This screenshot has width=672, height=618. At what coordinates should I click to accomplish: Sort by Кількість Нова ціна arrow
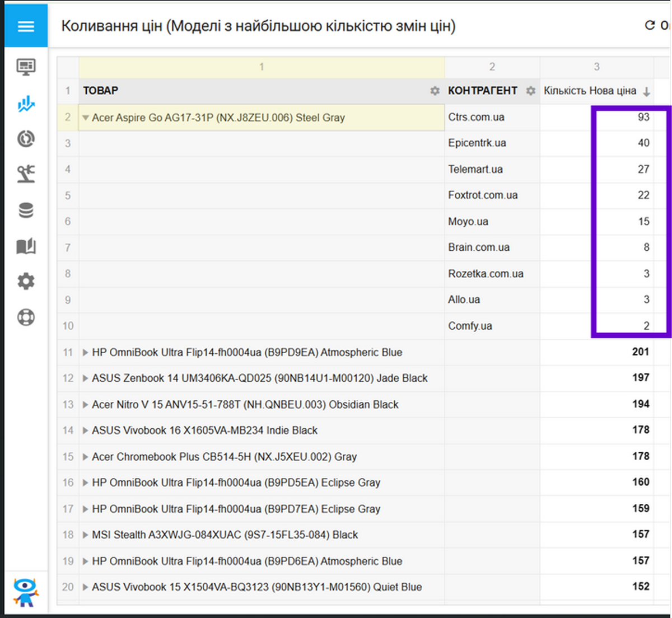coord(646,92)
